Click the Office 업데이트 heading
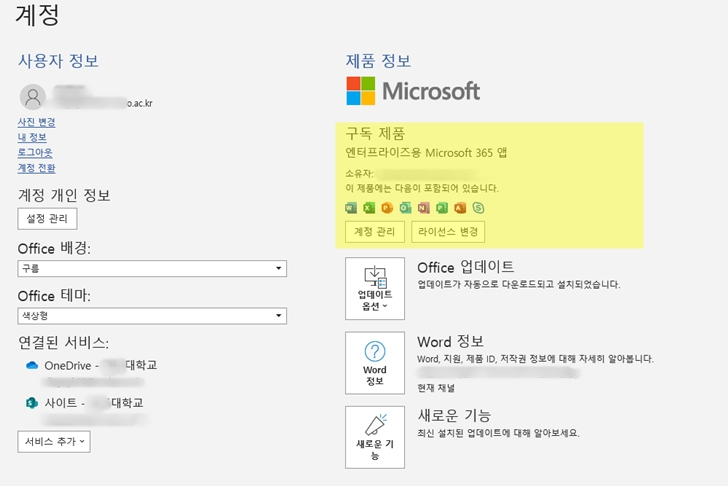 tap(466, 267)
